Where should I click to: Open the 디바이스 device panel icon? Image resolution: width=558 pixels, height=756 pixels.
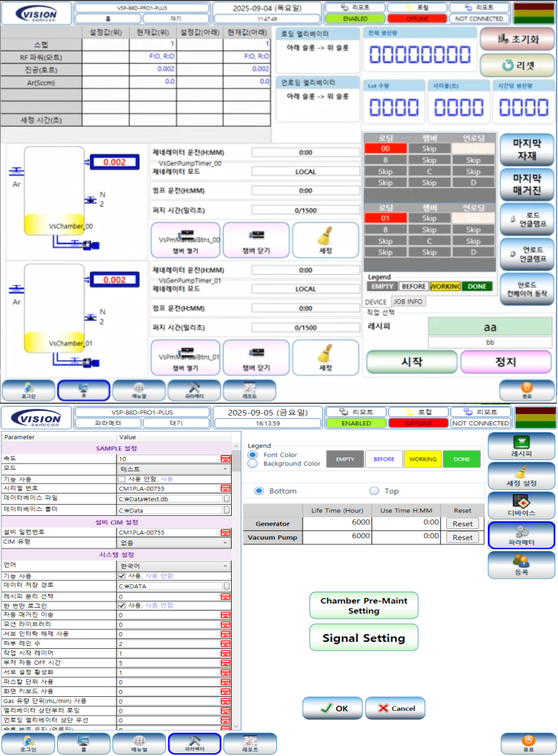521,505
